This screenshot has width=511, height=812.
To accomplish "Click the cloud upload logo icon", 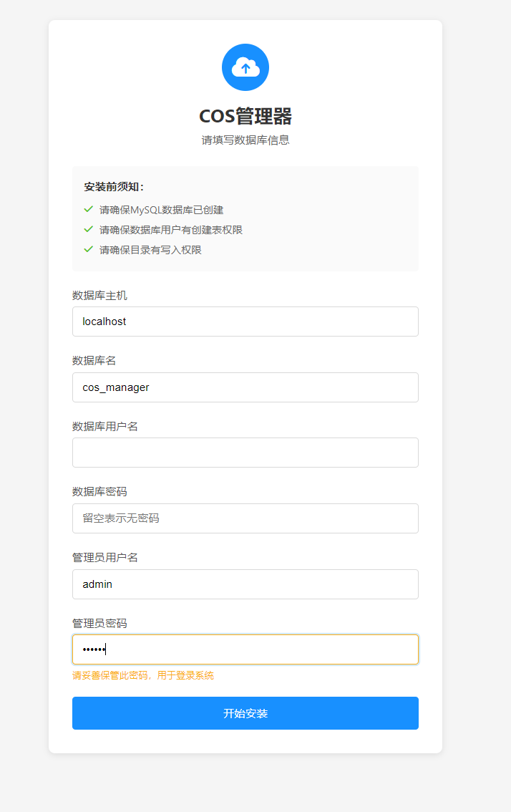I will [x=245, y=67].
